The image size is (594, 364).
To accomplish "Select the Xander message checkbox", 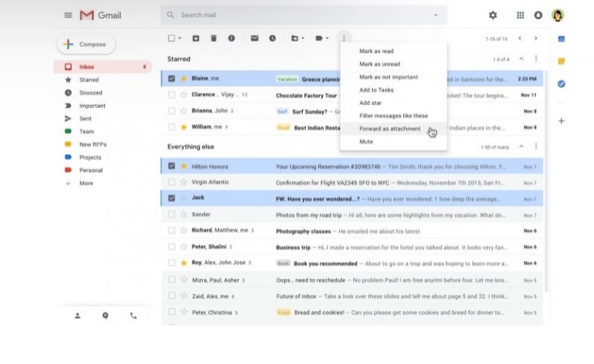I will 171,214.
